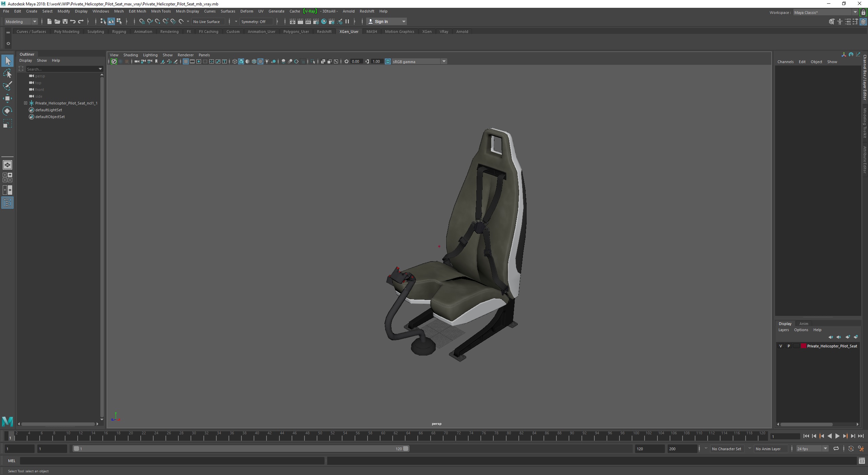The width and height of the screenshot is (868, 475).
Task: Open the No Live Surface field
Action: pyautogui.click(x=208, y=22)
